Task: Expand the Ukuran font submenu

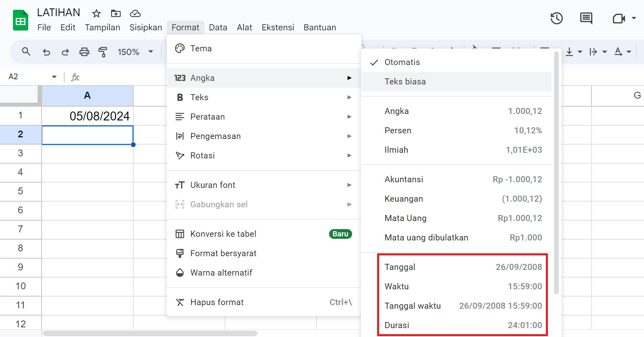Action: coord(264,185)
